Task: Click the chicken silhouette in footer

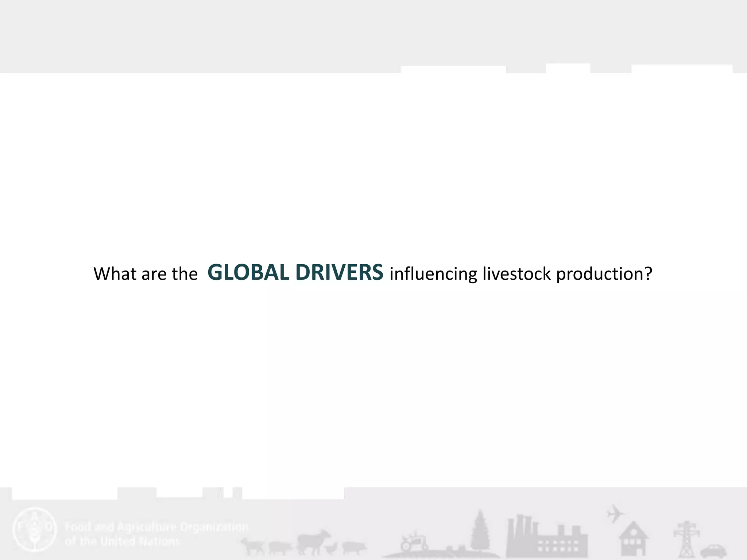Action: tap(331, 548)
